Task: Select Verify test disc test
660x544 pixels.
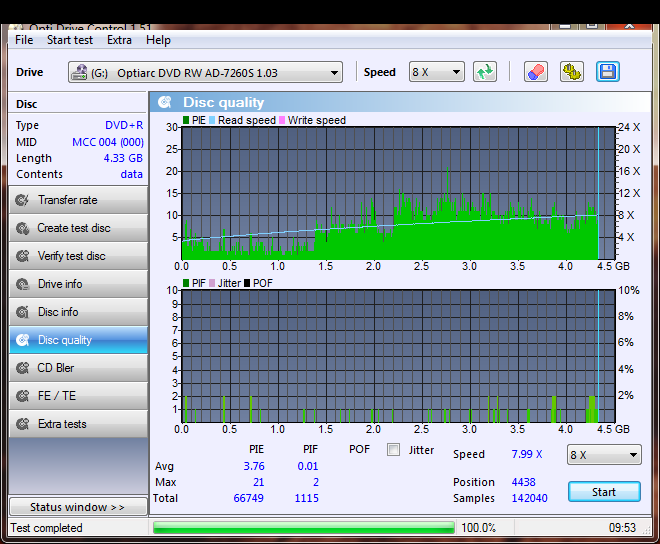Action: pyautogui.click(x=78, y=256)
